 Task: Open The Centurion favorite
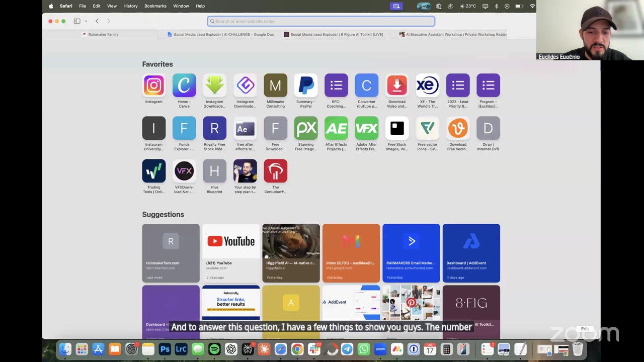click(x=275, y=171)
